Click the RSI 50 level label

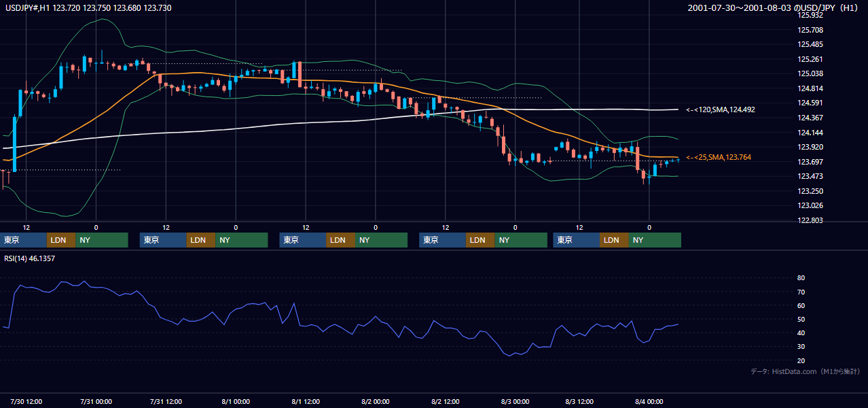801,319
